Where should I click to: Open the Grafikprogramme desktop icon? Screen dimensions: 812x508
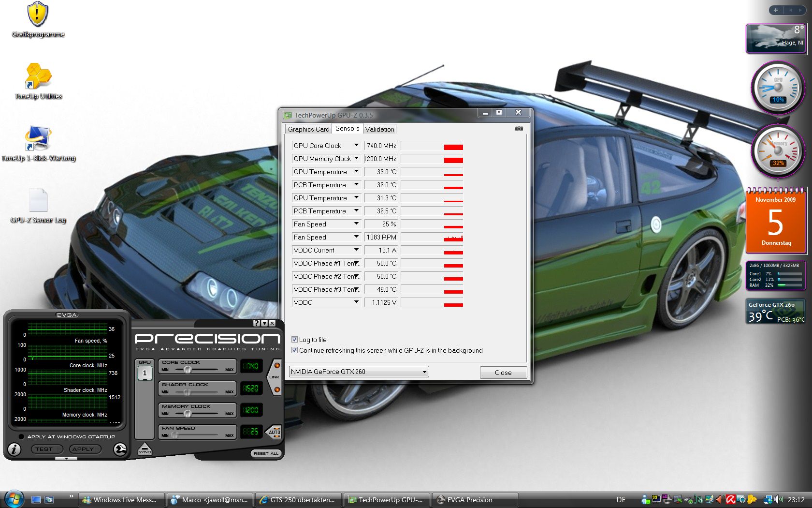click(x=38, y=20)
